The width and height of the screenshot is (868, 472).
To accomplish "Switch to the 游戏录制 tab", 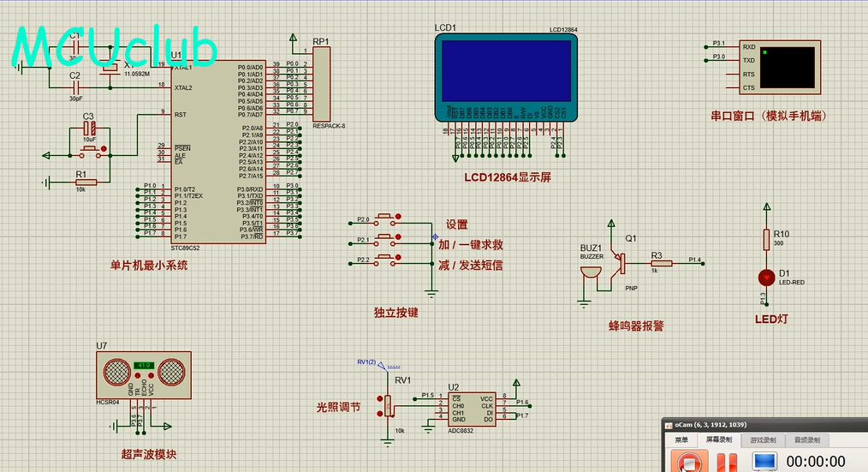I will (763, 439).
